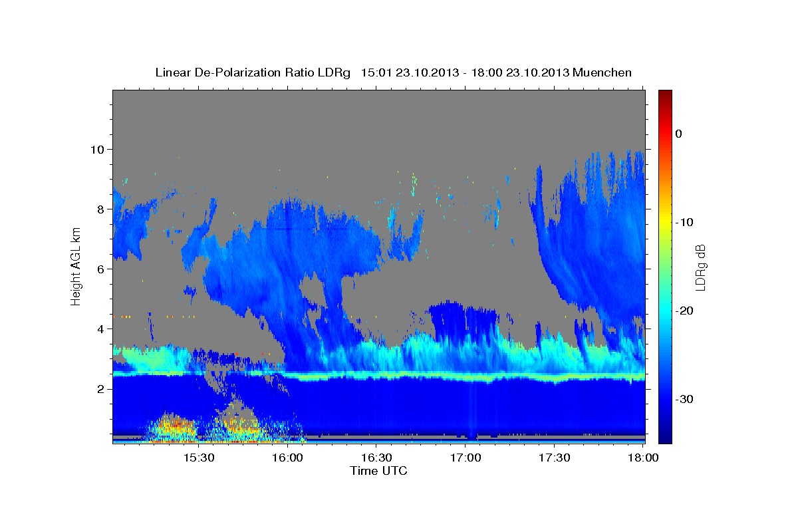Click the 18:00 time tick label

click(x=642, y=458)
